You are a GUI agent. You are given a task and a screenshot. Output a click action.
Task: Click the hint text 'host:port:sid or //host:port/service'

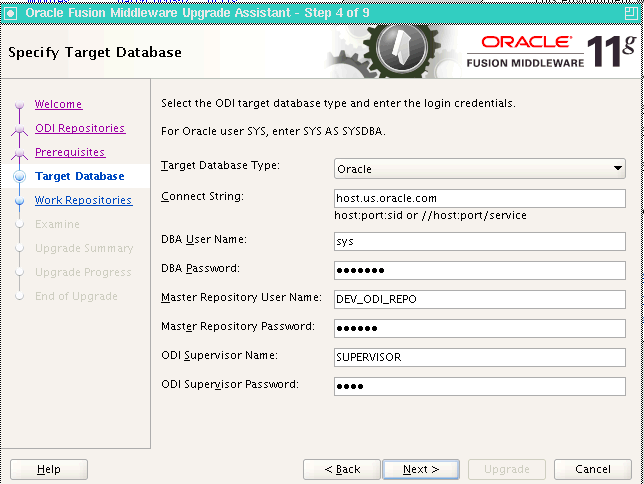tap(430, 215)
